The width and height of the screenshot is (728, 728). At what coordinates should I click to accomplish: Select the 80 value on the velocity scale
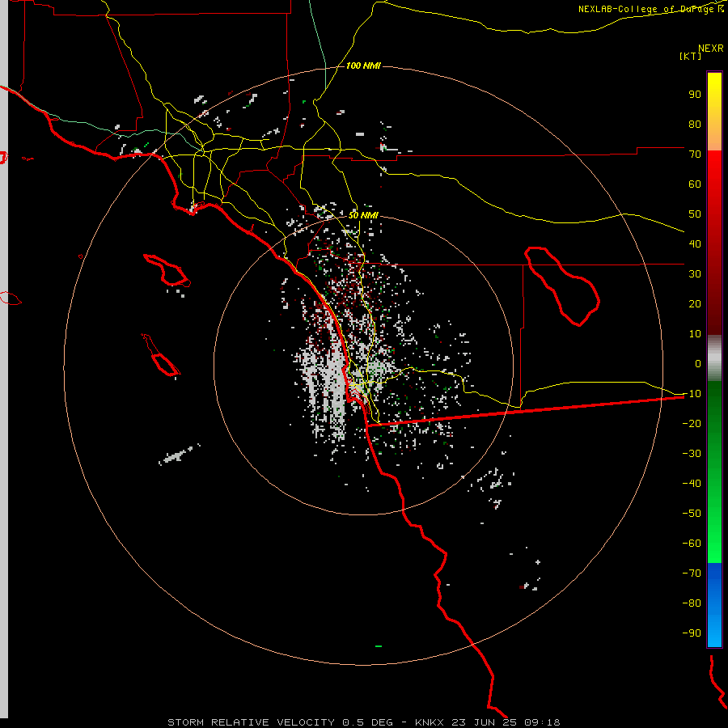[695, 125]
